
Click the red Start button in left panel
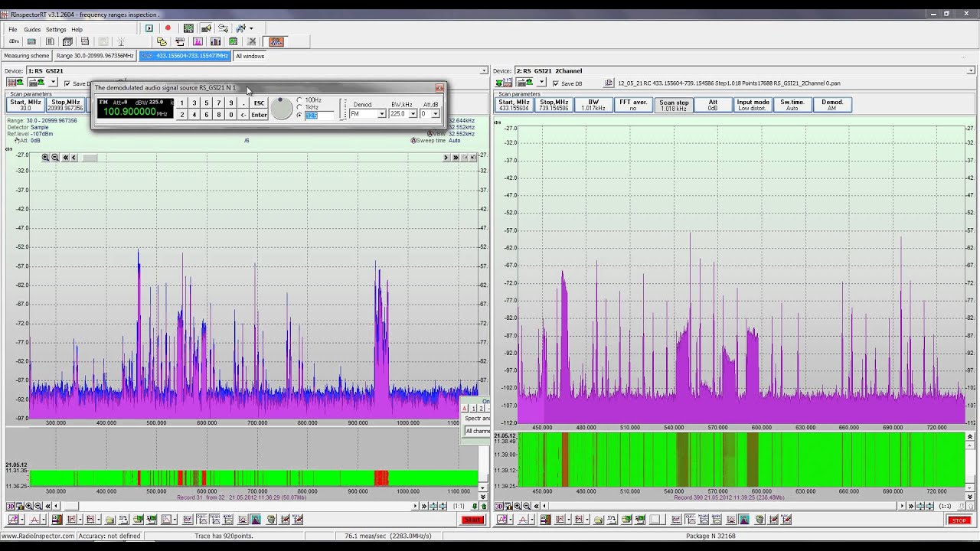(x=472, y=520)
